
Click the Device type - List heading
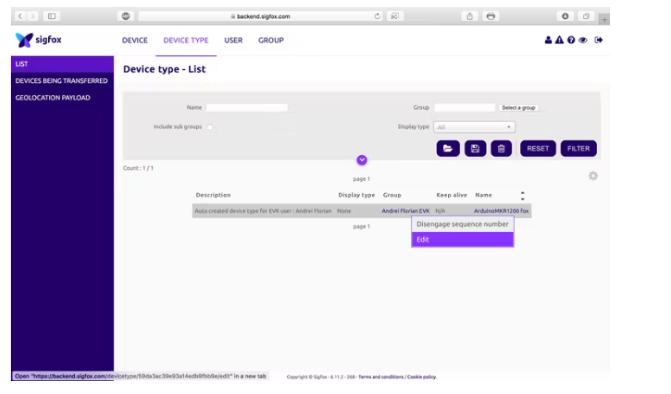pyautogui.click(x=164, y=69)
